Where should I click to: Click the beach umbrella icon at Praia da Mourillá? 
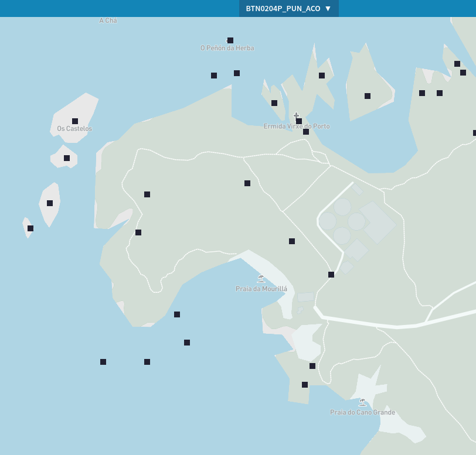(x=261, y=278)
